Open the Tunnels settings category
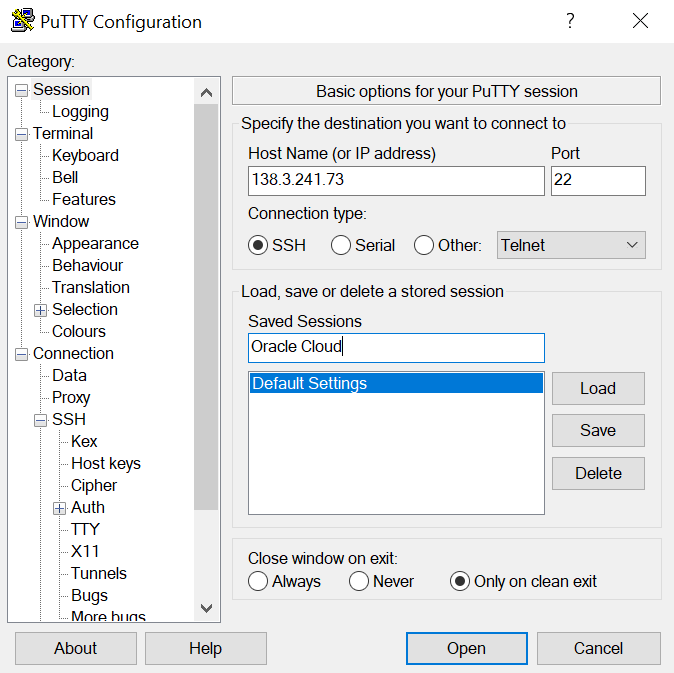The width and height of the screenshot is (674, 673). 98,573
